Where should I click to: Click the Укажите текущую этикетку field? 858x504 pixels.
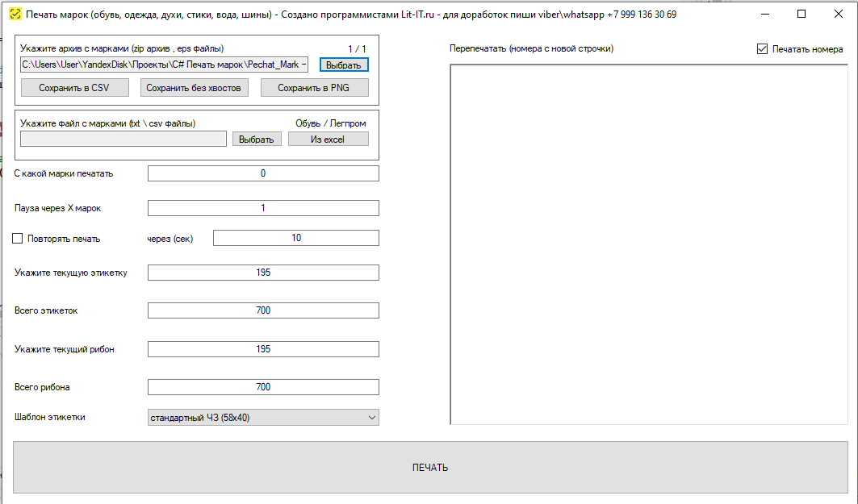tap(263, 273)
